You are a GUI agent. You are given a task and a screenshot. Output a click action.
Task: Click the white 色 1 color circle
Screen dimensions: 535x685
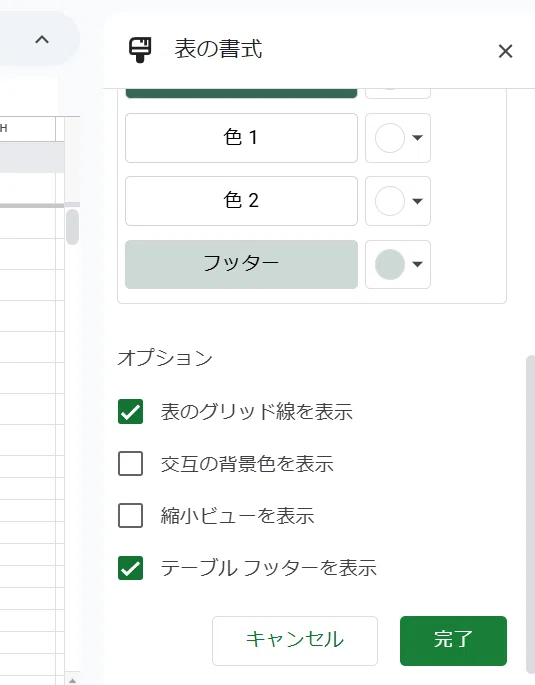(x=390, y=138)
